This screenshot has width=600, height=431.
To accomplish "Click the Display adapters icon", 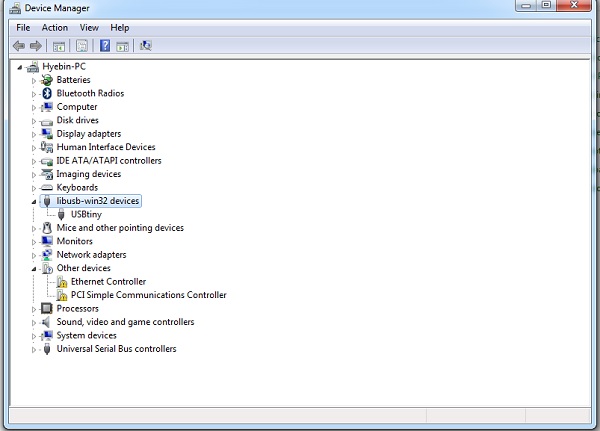I will point(47,134).
